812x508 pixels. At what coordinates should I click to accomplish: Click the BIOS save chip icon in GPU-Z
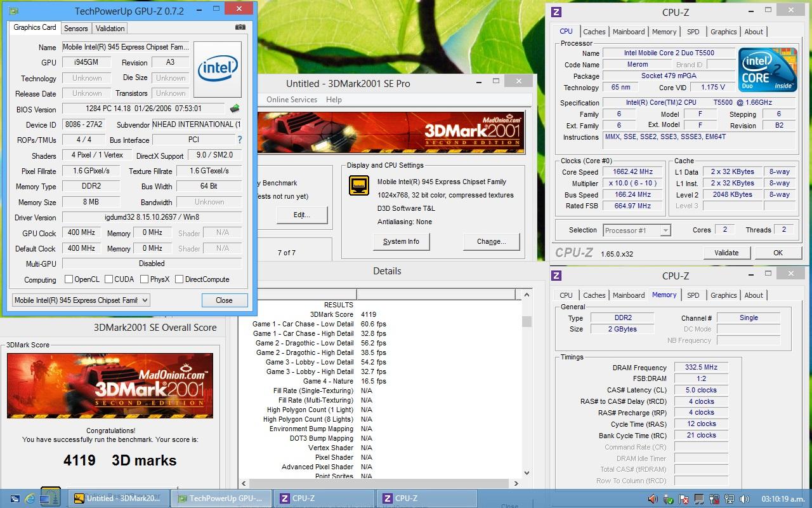coord(235,109)
